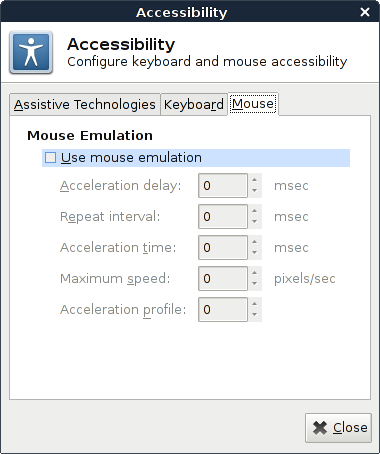This screenshot has width=380, height=454.
Task: Click the Accessibility figure icon in header
Action: pos(31,52)
